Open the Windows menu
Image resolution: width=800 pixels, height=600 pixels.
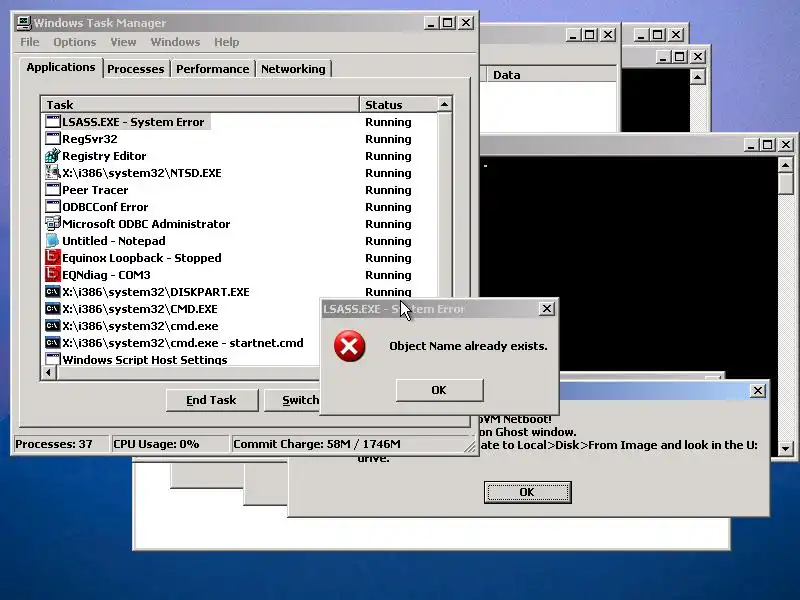coord(175,42)
